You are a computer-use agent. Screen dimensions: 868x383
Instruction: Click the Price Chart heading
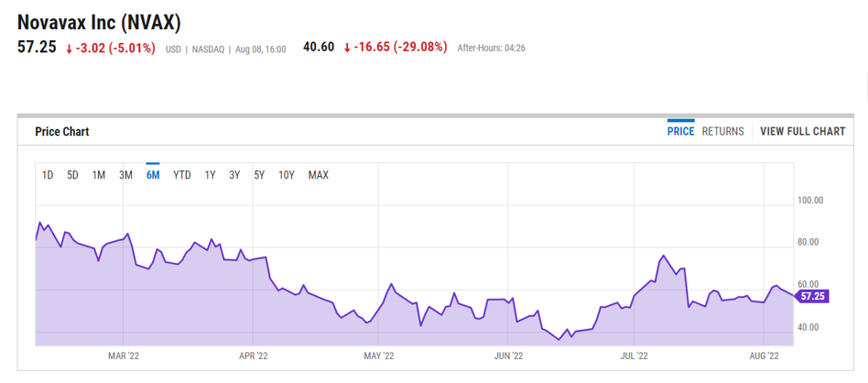click(x=62, y=132)
